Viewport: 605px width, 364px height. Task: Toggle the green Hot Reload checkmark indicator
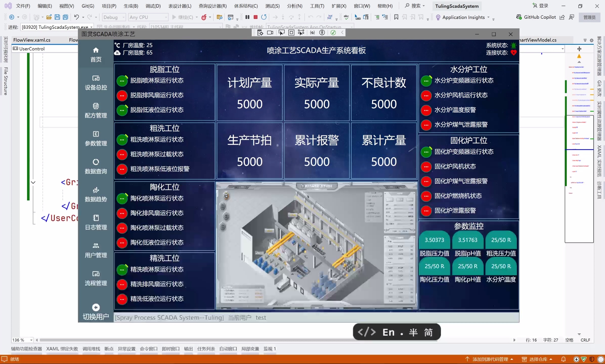point(333,33)
